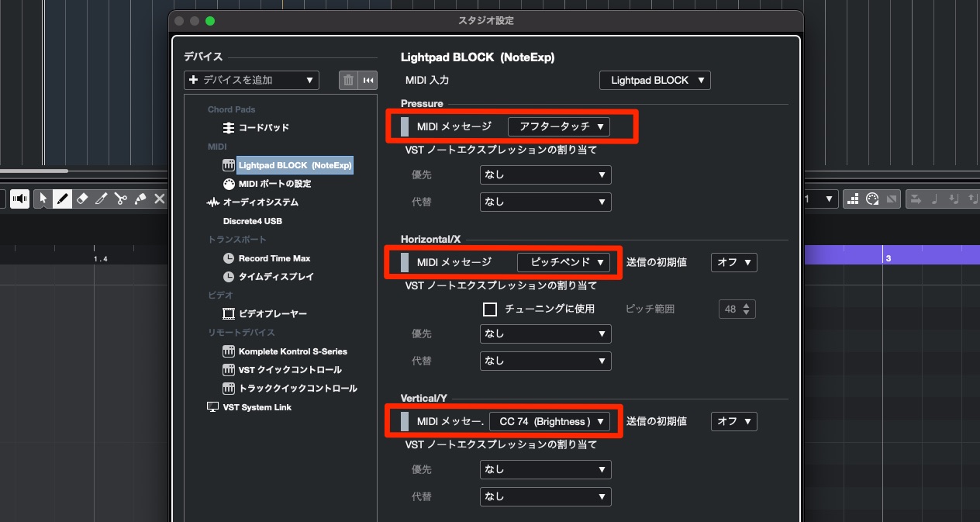The image size is (980, 522).
Task: Click the MIDI input dial icon
Action: tap(871, 199)
